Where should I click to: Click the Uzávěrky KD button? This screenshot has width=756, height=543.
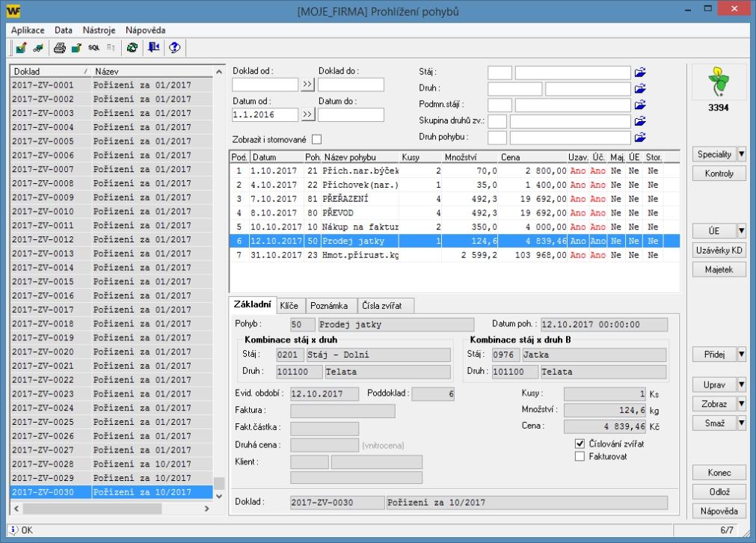719,251
